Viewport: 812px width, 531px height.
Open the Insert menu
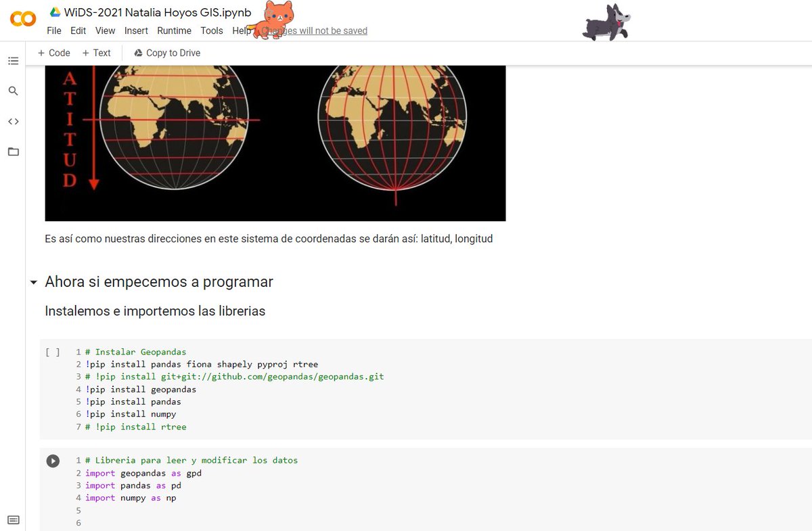136,30
